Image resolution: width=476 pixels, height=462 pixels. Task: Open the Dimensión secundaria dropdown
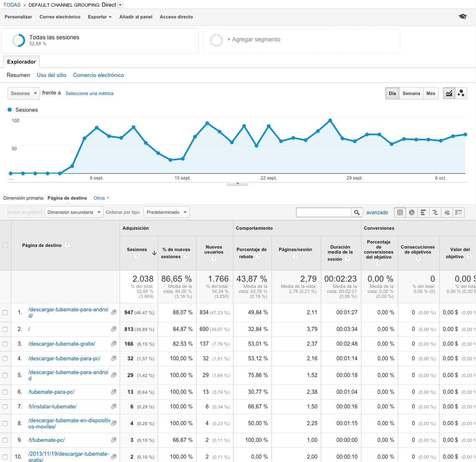coord(74,212)
